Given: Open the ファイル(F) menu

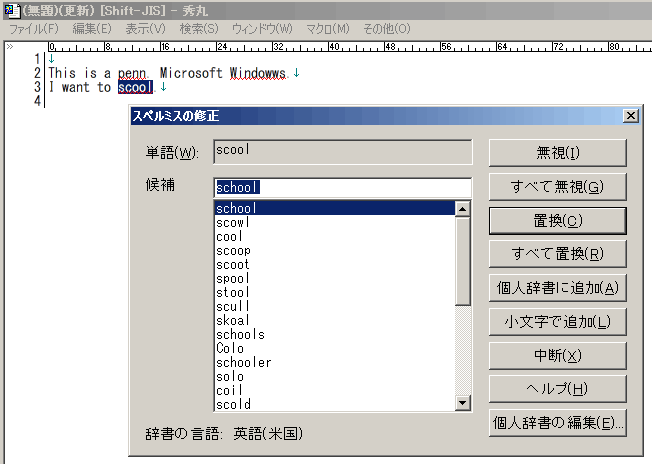Looking at the screenshot, I should [34, 28].
